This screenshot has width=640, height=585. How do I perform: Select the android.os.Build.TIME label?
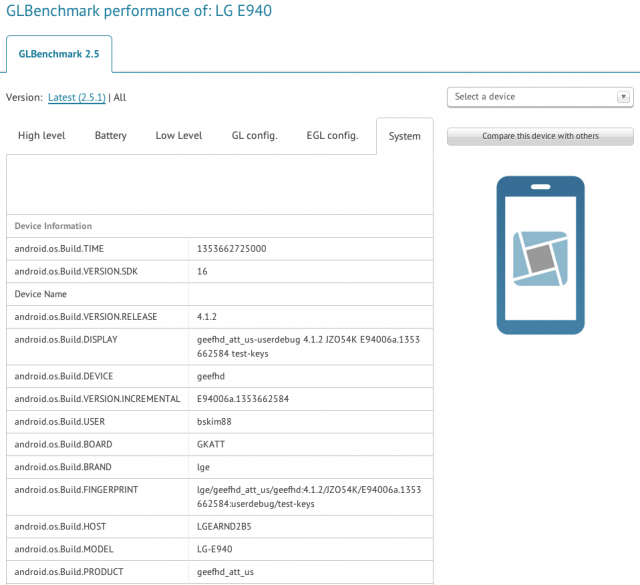tap(59, 249)
